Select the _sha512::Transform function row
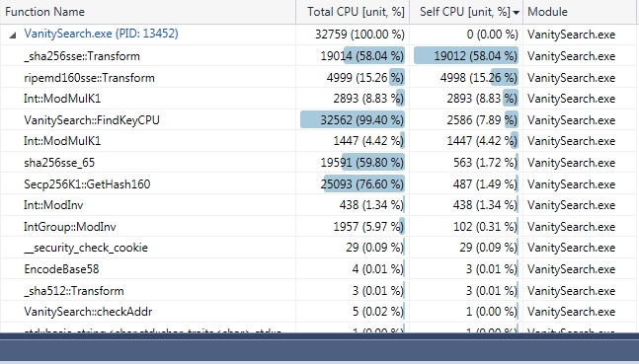The width and height of the screenshot is (639, 364). click(x=320, y=291)
